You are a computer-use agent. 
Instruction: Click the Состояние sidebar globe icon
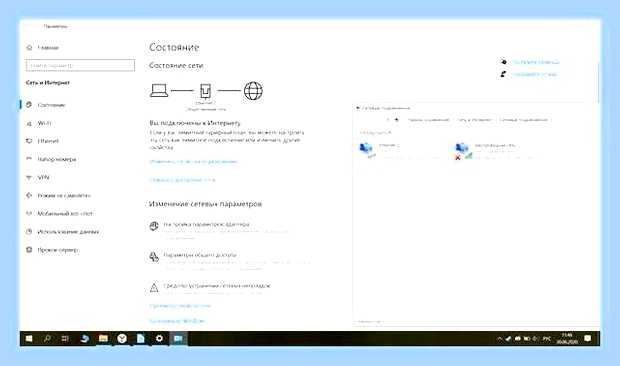tap(29, 105)
